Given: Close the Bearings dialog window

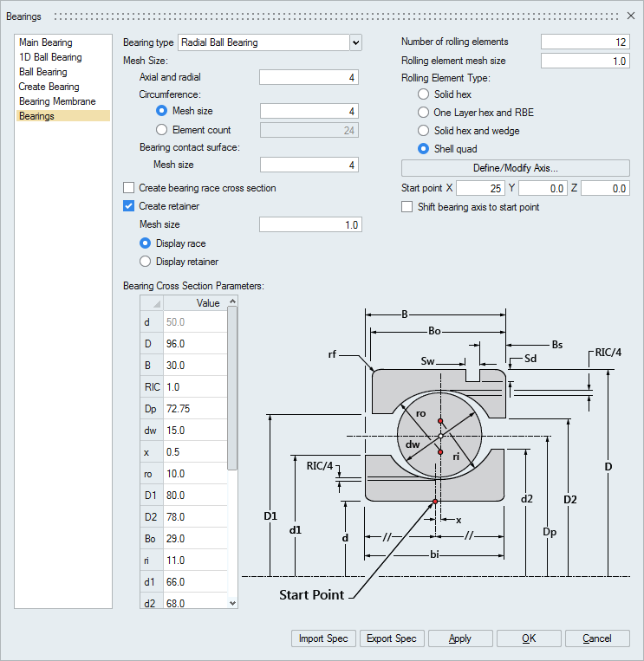Looking at the screenshot, I should point(630,16).
